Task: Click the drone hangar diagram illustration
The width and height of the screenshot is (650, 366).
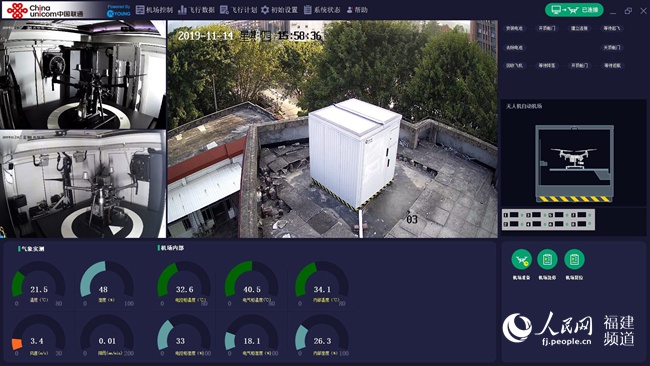Action: (x=574, y=164)
